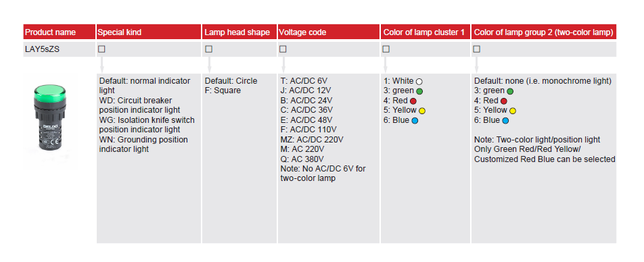This screenshot has height=262, width=644.
Task: Click the green swatch in lamp cluster 1
Action: pyautogui.click(x=419, y=91)
